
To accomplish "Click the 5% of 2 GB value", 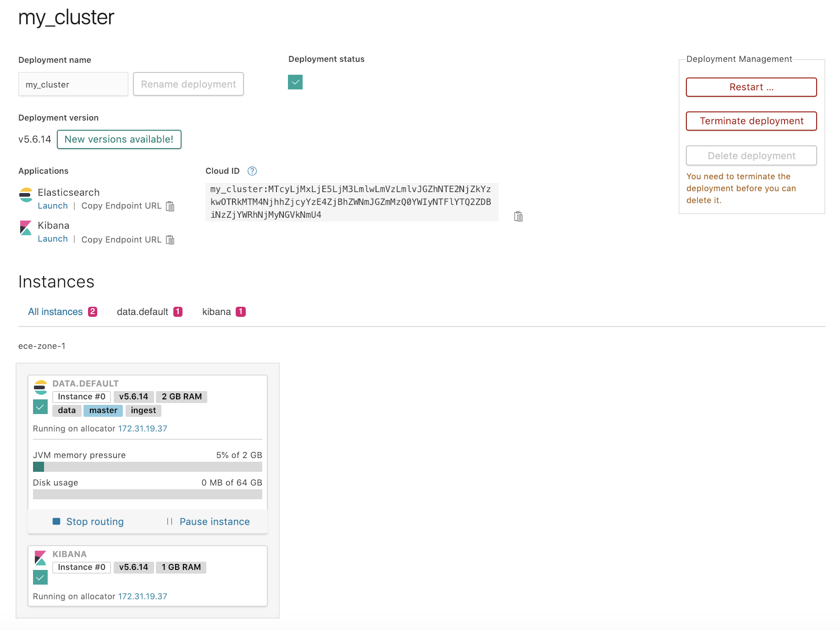I will click(x=239, y=455).
